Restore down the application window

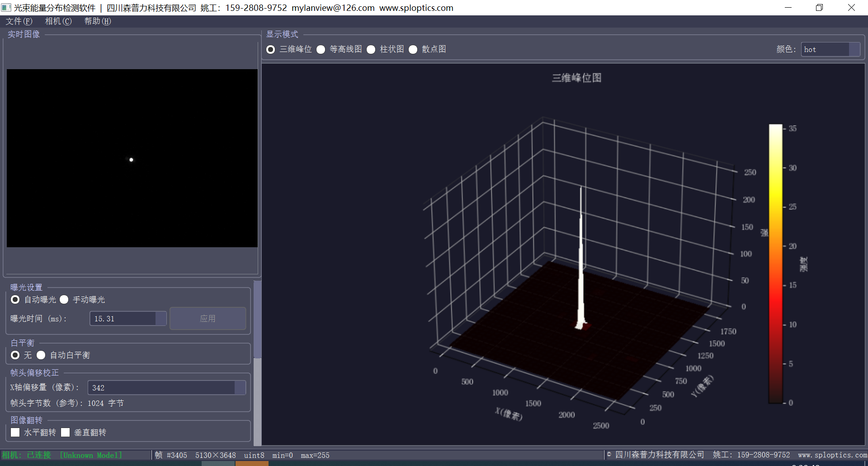point(819,8)
